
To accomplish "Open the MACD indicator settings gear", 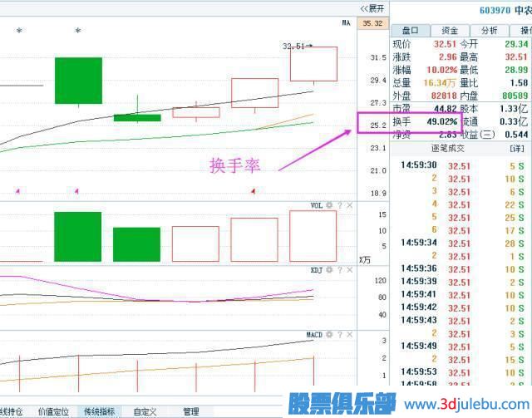I will click(x=330, y=335).
